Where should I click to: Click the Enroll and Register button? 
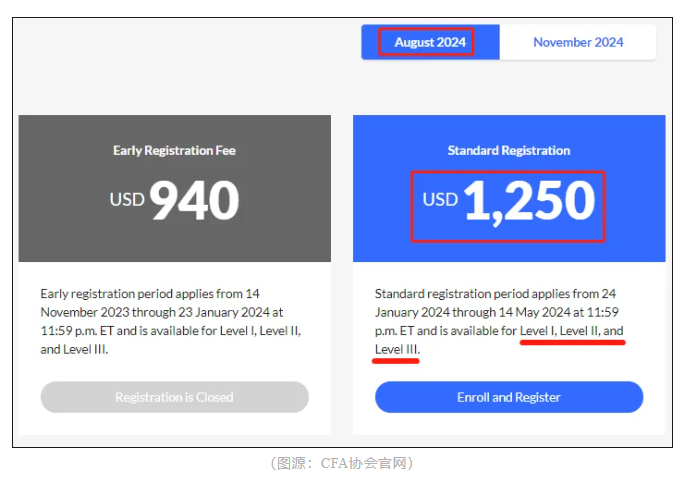(508, 397)
